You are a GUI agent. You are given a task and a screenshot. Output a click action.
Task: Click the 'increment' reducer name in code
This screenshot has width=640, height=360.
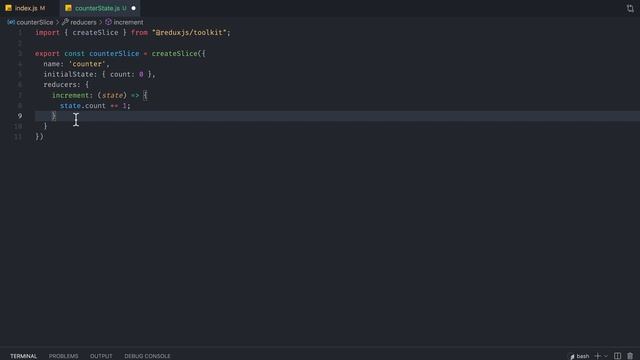pos(71,95)
